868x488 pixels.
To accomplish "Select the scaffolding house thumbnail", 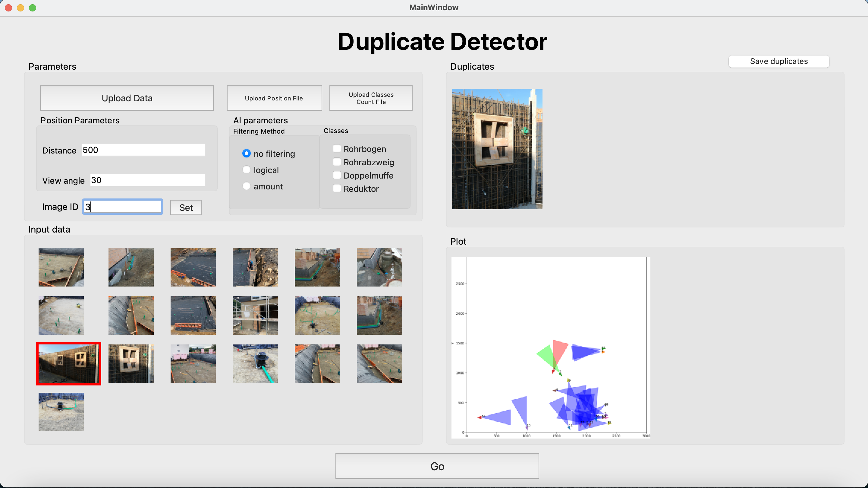I will pyautogui.click(x=255, y=315).
